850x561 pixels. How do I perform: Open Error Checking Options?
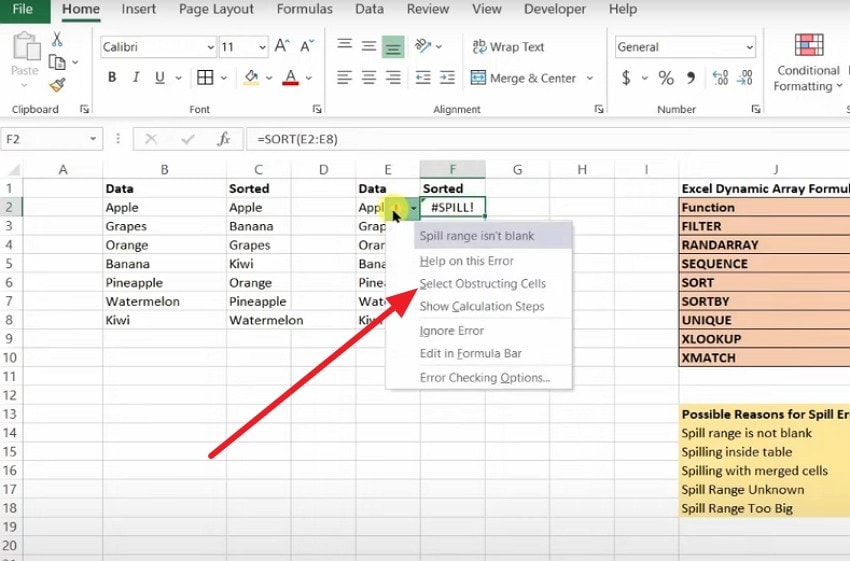click(485, 378)
